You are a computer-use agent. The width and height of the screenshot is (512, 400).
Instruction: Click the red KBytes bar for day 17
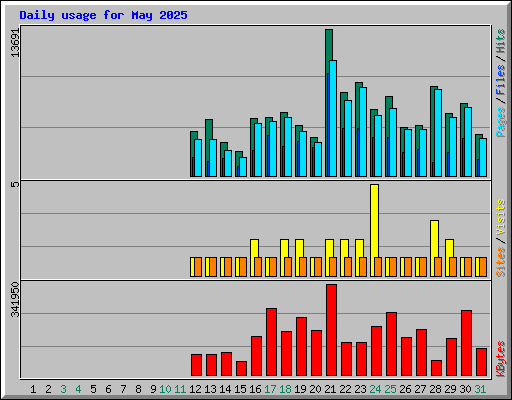pos(271,342)
